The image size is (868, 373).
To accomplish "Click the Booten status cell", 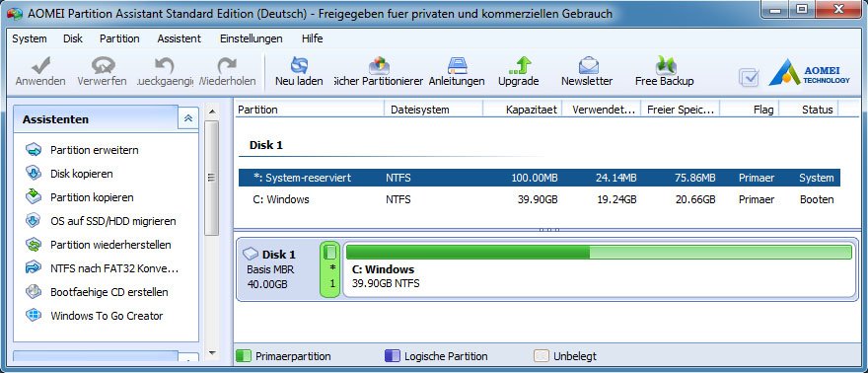I will 817,199.
